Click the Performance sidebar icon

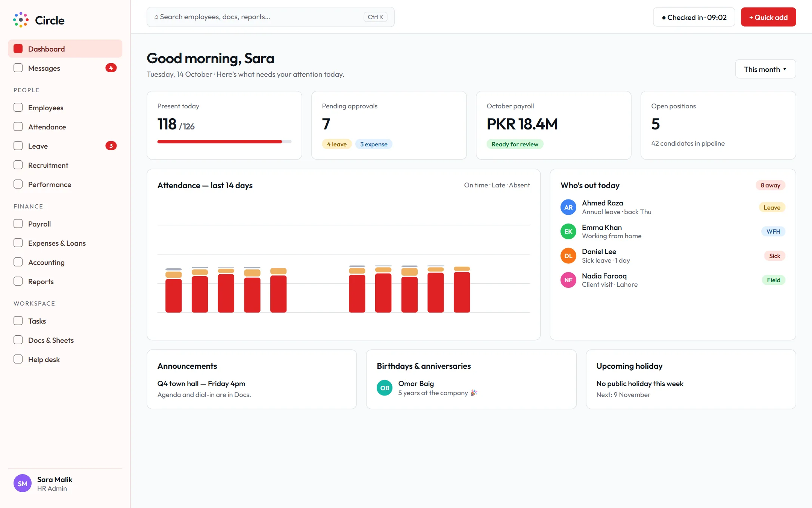pyautogui.click(x=18, y=184)
